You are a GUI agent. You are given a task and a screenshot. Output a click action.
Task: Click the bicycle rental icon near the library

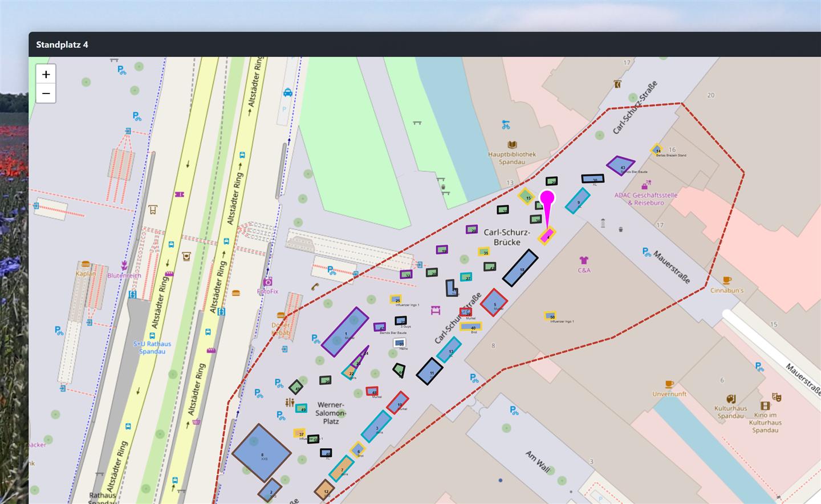[x=506, y=124]
